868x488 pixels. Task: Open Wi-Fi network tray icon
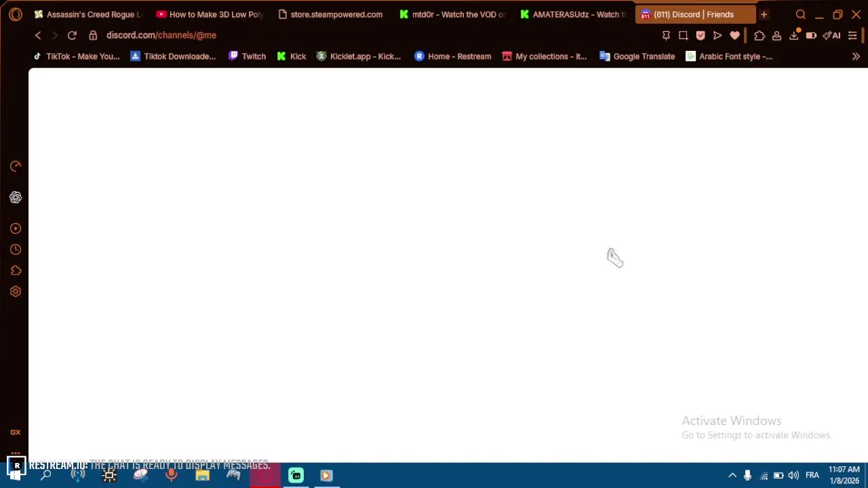pyautogui.click(x=764, y=475)
